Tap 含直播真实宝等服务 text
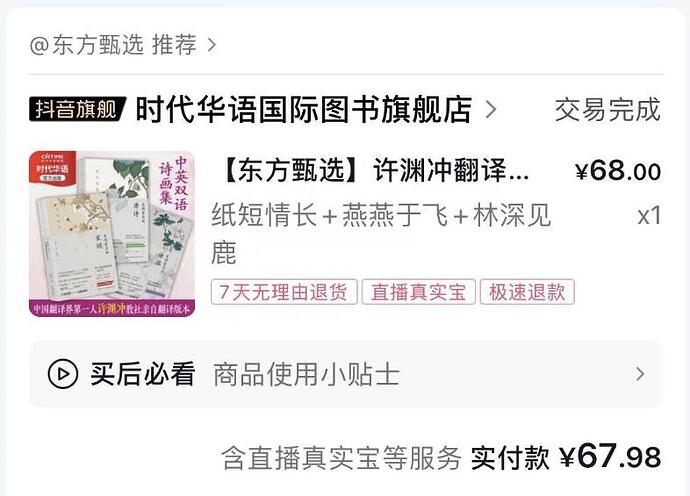Viewport: 690px width, 496px height. [341, 458]
